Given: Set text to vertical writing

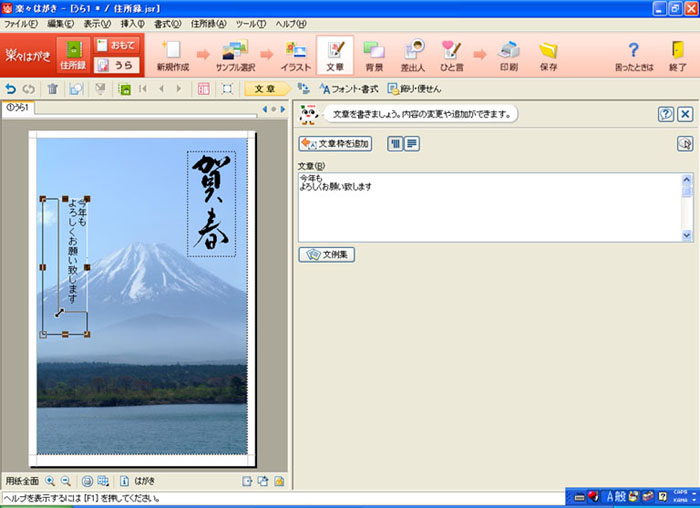Looking at the screenshot, I should coord(394,144).
